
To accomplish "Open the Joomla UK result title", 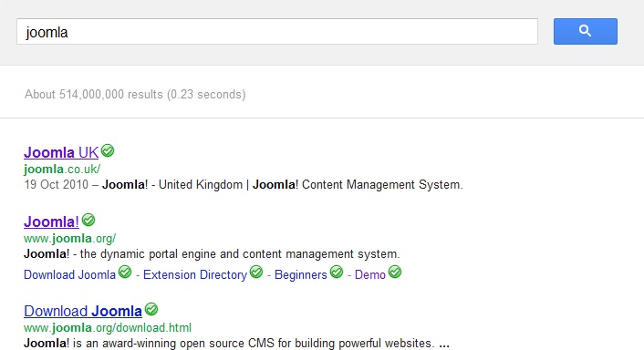I will [61, 152].
